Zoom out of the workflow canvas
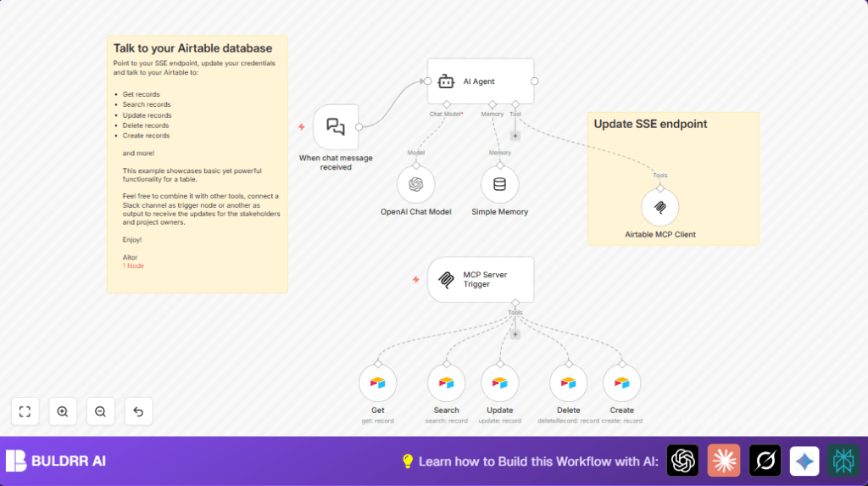The height and width of the screenshot is (486, 868). 100,411
